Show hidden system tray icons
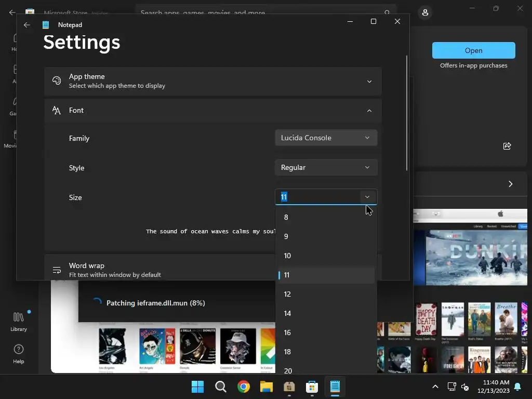The width and height of the screenshot is (532, 399). point(435,387)
